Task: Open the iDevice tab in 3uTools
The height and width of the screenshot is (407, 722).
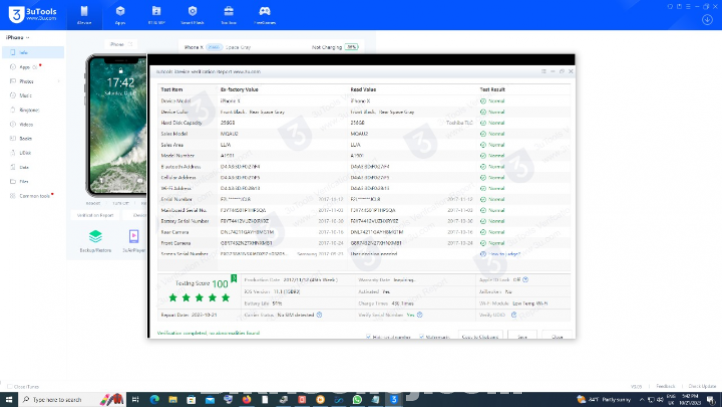Action: (84, 15)
